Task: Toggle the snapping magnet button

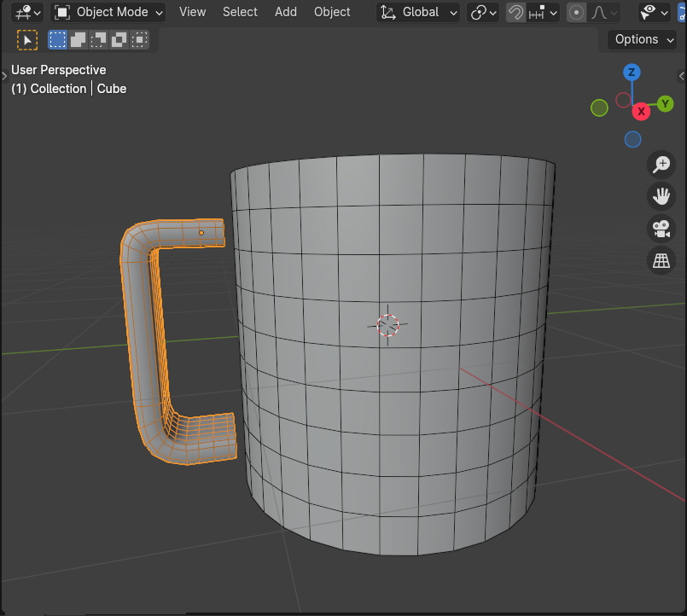Action: coord(515,12)
